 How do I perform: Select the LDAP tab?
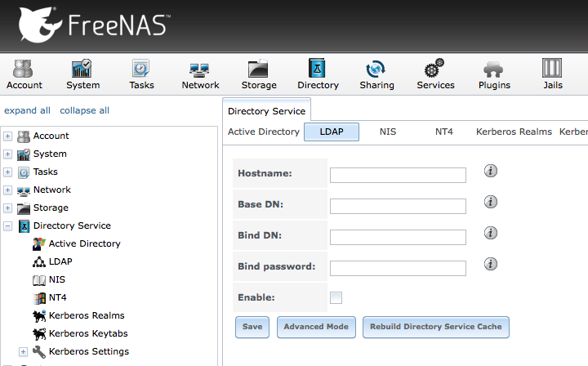332,132
